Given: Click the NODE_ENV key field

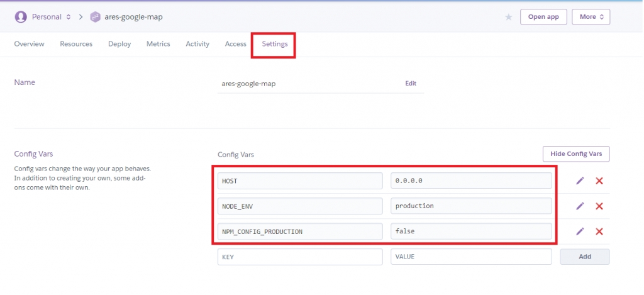Looking at the screenshot, I should pyautogui.click(x=300, y=206).
